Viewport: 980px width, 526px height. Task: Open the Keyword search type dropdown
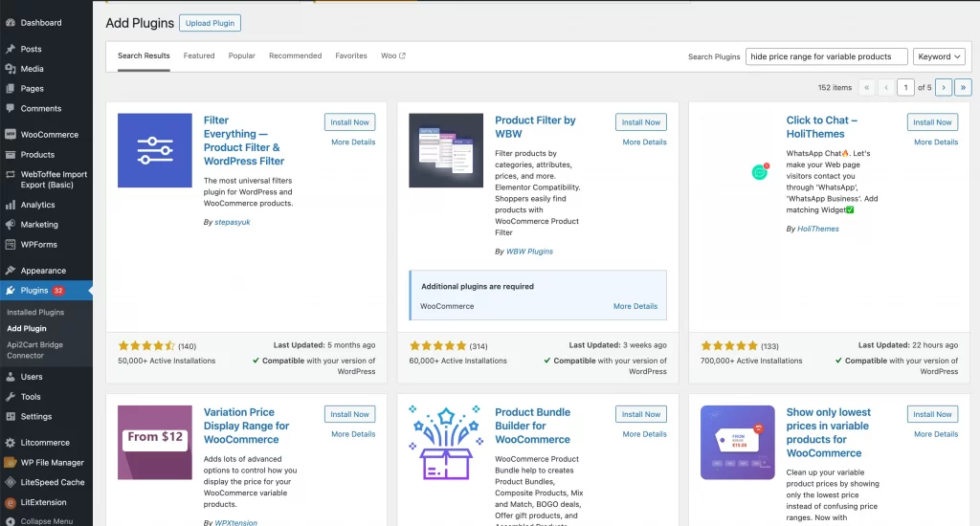pyautogui.click(x=939, y=56)
